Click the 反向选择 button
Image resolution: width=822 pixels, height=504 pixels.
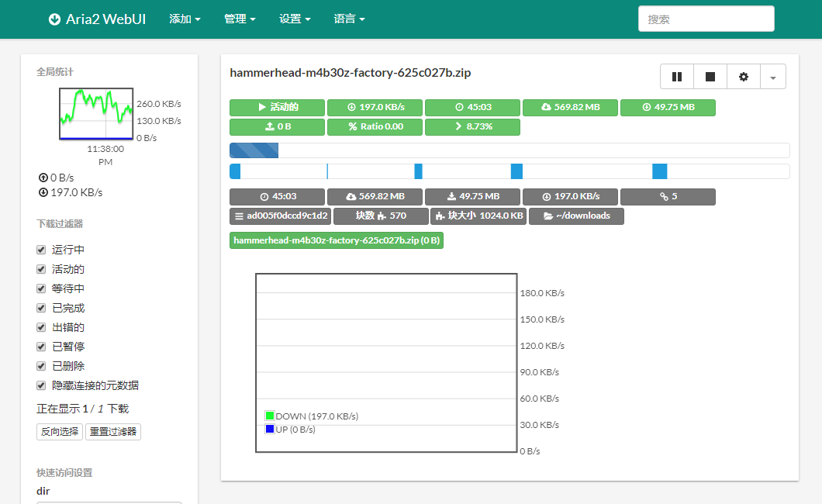tap(59, 431)
